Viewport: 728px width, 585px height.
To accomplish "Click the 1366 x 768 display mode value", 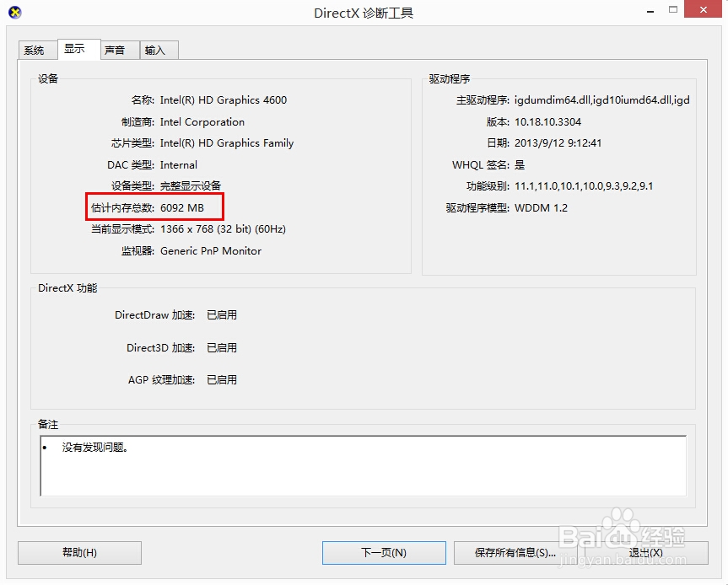I will click(223, 229).
